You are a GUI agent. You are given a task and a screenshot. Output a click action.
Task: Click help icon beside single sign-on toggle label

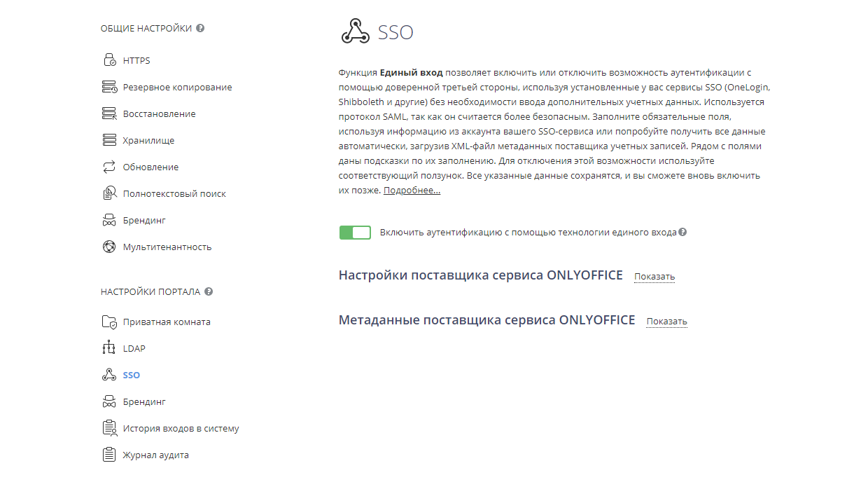(x=682, y=232)
